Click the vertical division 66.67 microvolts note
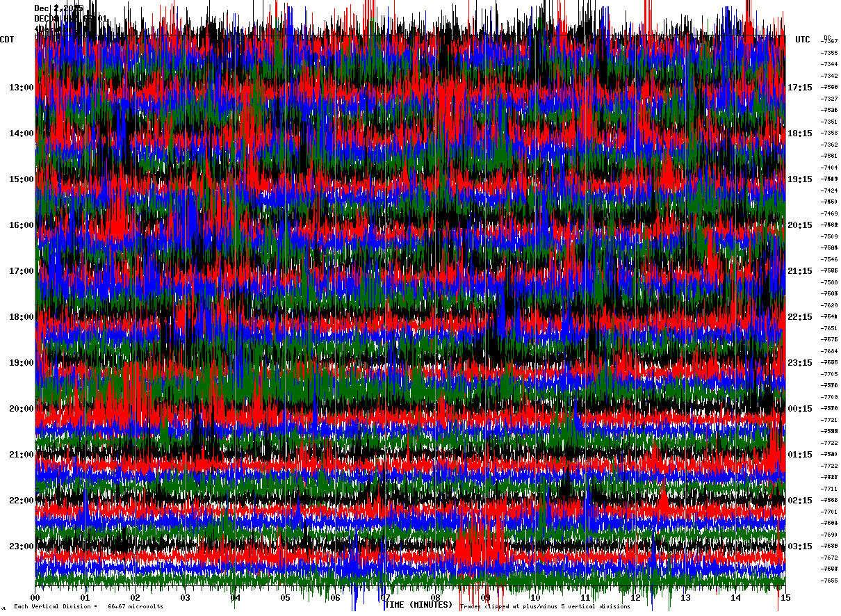This screenshot has width=841, height=616. [89, 607]
